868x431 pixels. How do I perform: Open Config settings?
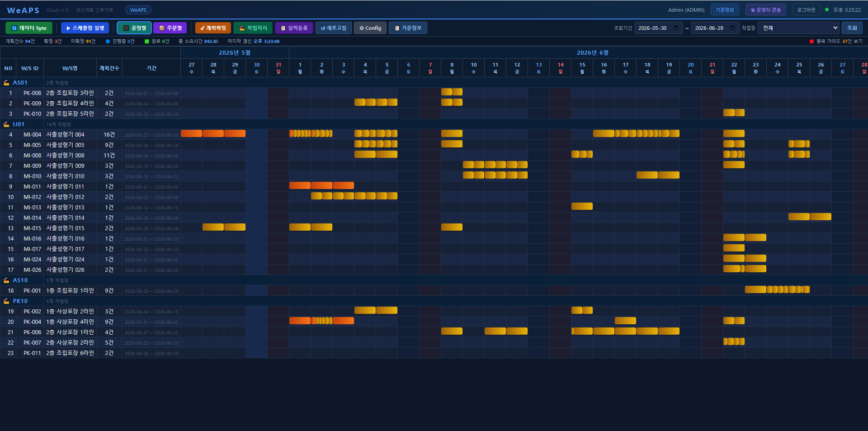370,28
